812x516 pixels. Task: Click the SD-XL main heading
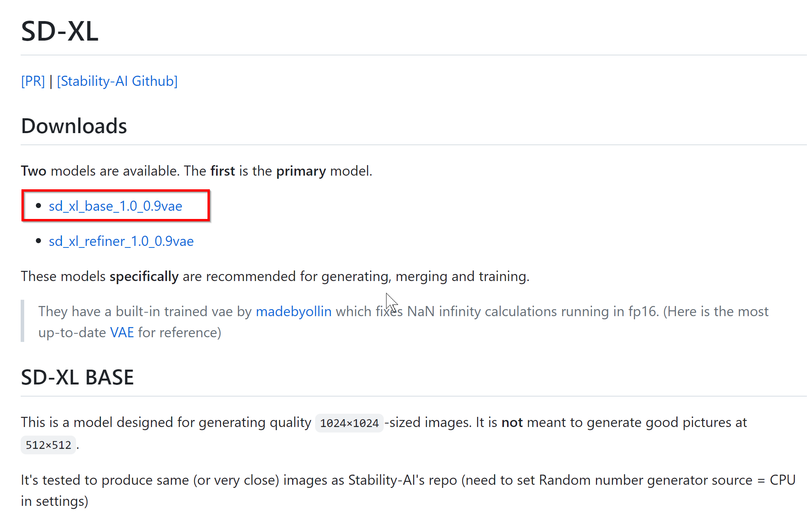click(60, 31)
